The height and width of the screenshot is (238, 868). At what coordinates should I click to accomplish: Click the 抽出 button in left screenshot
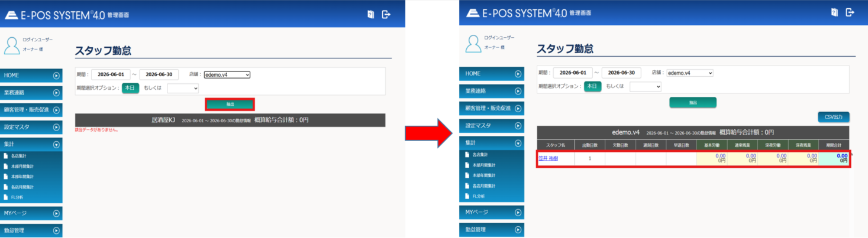point(230,104)
